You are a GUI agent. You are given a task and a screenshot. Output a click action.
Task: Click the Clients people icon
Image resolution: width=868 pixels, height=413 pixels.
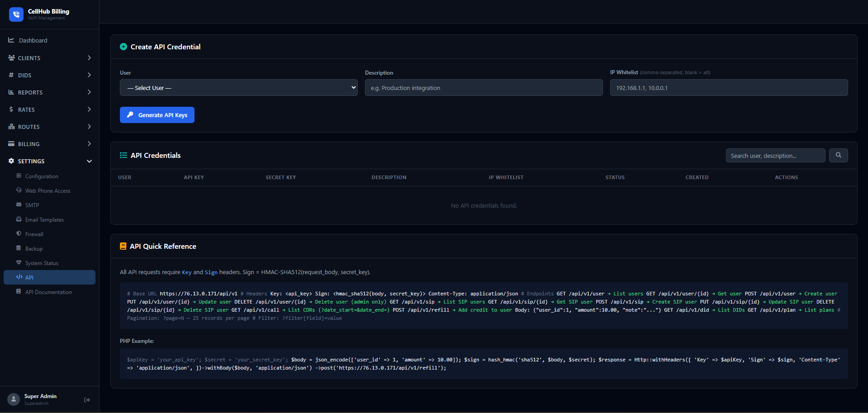[11, 58]
